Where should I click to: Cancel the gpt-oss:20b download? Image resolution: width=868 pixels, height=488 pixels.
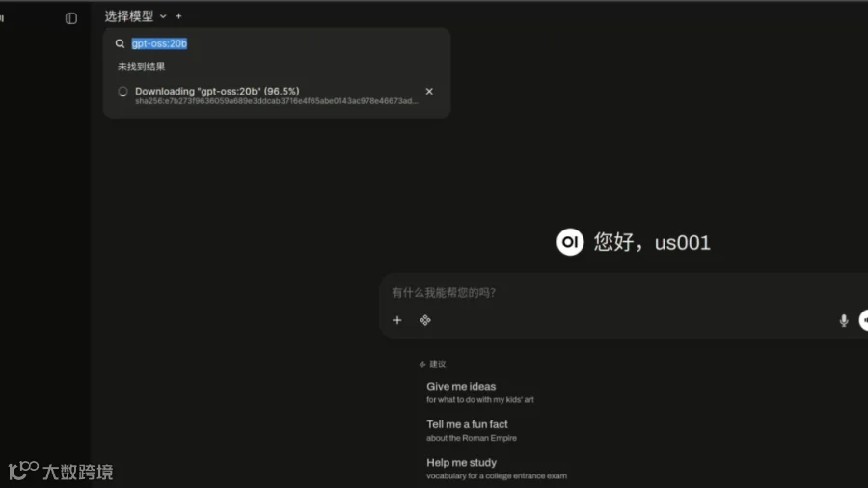click(x=429, y=92)
